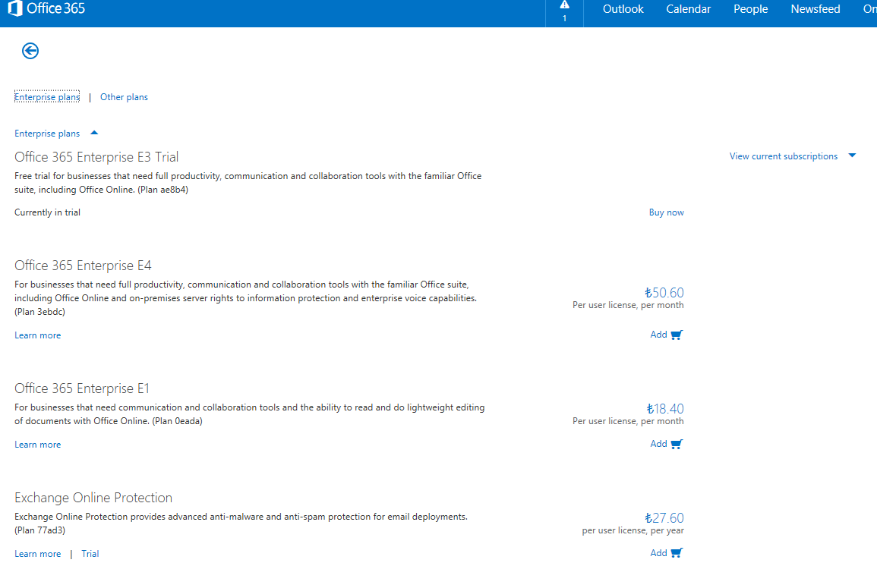
Task: Click the Office 365 logo icon
Action: tap(15, 8)
